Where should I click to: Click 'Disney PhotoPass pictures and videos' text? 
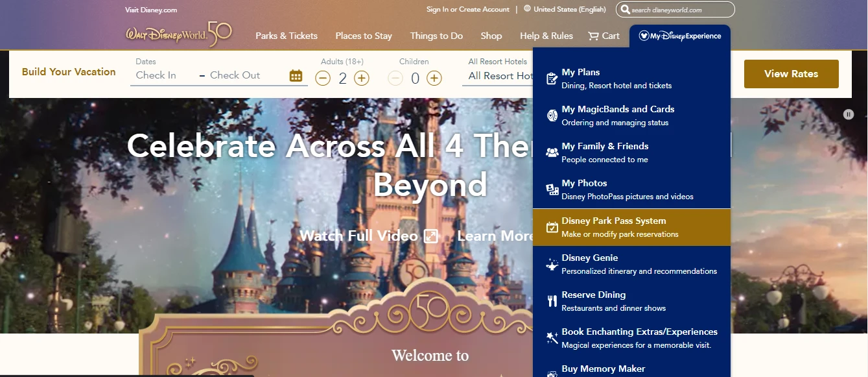628,197
